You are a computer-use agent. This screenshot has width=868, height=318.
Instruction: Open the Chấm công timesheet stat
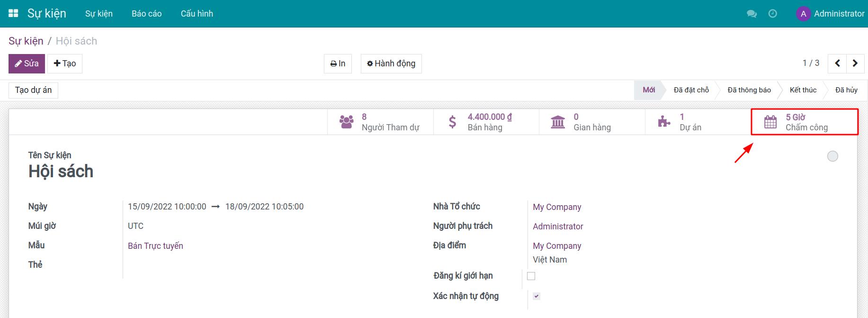(x=804, y=122)
